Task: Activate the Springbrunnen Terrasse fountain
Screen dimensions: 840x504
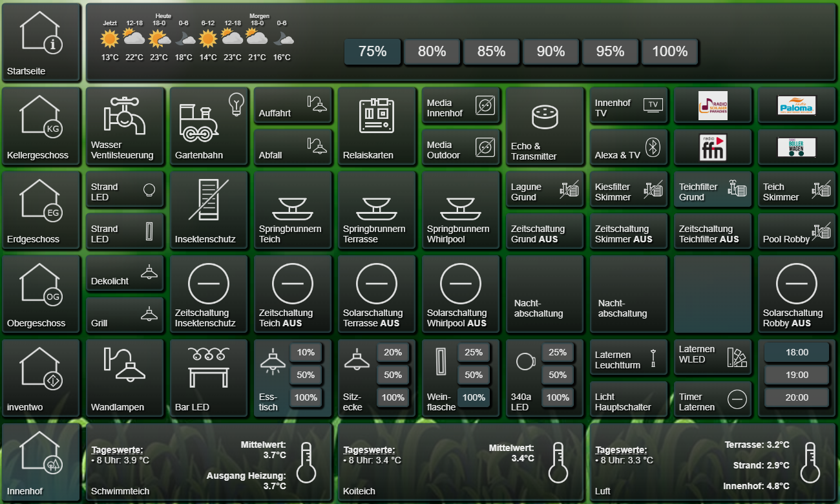Action: 377,211
